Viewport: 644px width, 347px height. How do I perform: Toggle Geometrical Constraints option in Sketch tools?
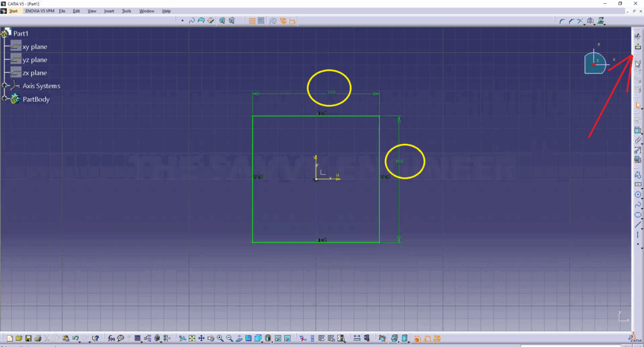(x=283, y=21)
